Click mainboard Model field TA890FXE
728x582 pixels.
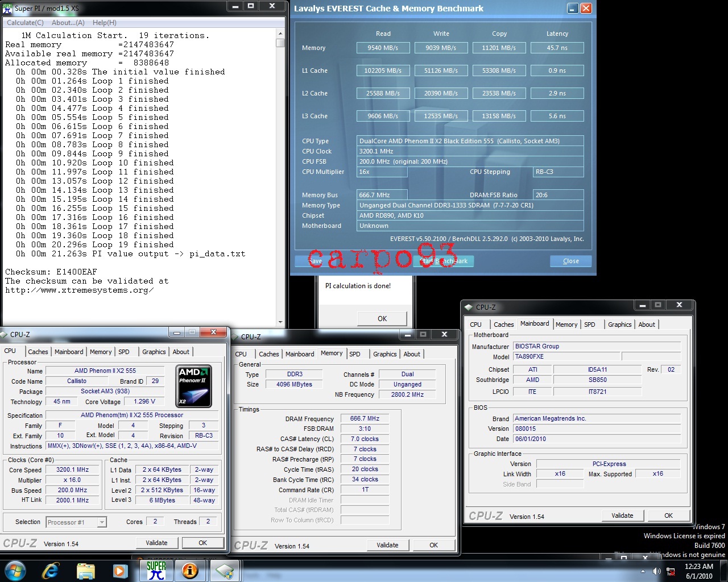566,356
